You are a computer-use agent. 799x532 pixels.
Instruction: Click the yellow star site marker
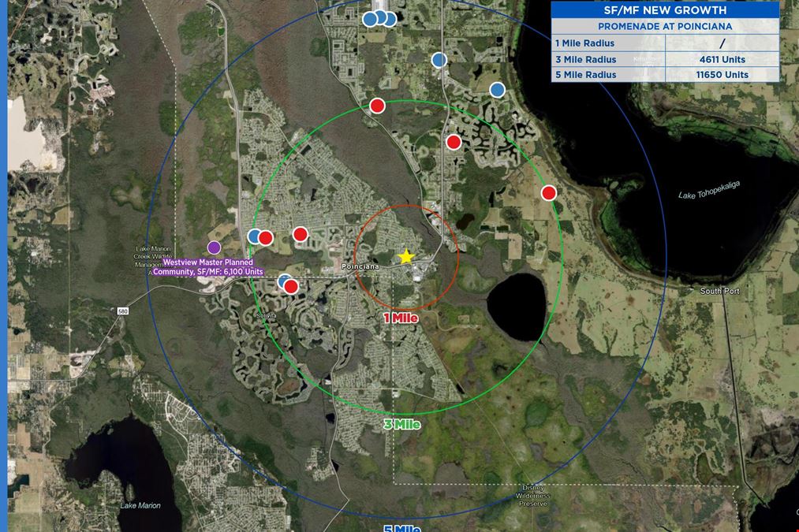tap(406, 257)
